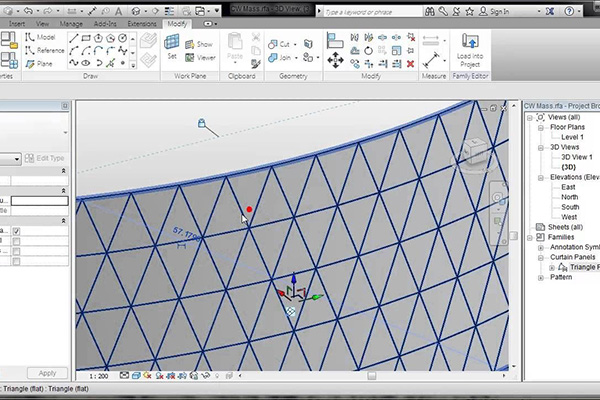Viewport: 600px width, 400px height.
Task: Click the 1 : 200 view scale
Action: pyautogui.click(x=99, y=376)
